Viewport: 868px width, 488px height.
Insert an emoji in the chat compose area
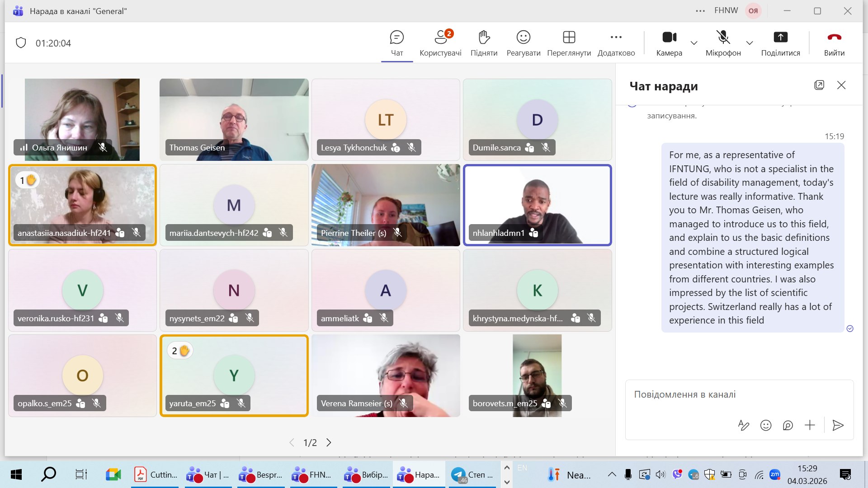click(766, 425)
